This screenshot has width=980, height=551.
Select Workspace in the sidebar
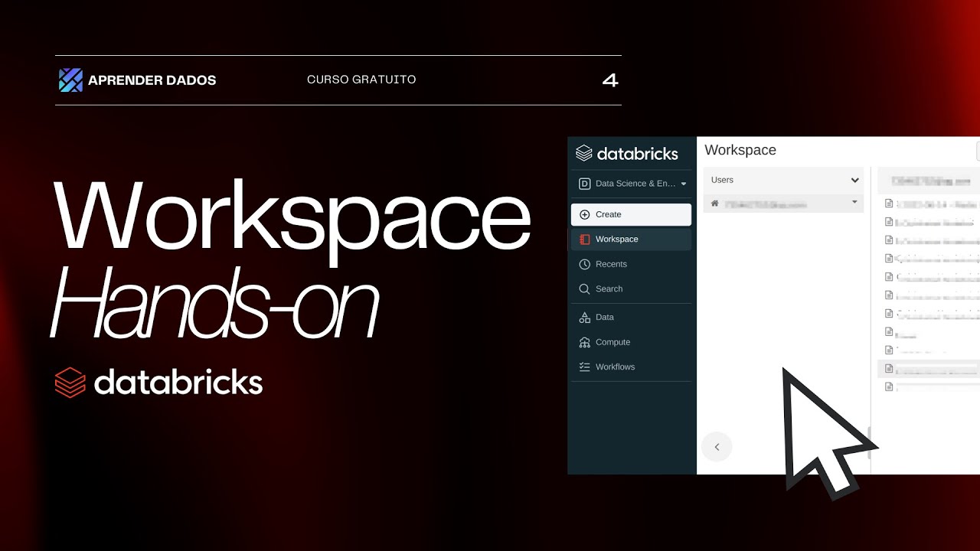click(x=631, y=240)
